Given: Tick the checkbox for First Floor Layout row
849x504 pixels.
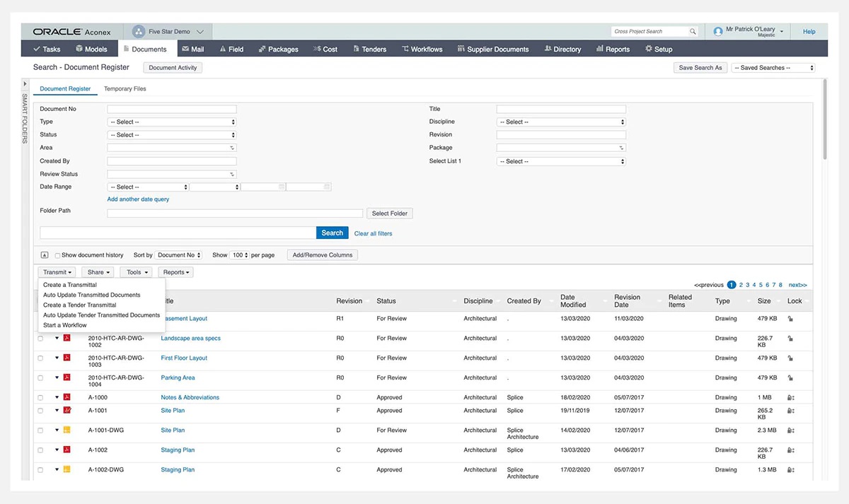Looking at the screenshot, I should (x=40, y=358).
